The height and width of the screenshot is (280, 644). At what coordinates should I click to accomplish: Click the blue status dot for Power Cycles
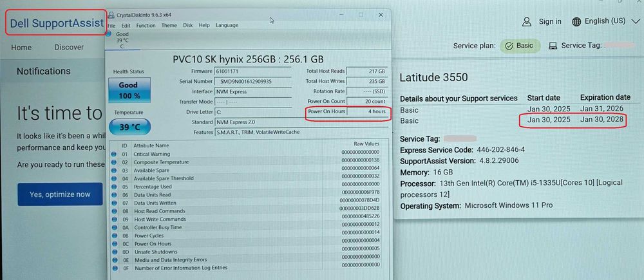pos(114,236)
